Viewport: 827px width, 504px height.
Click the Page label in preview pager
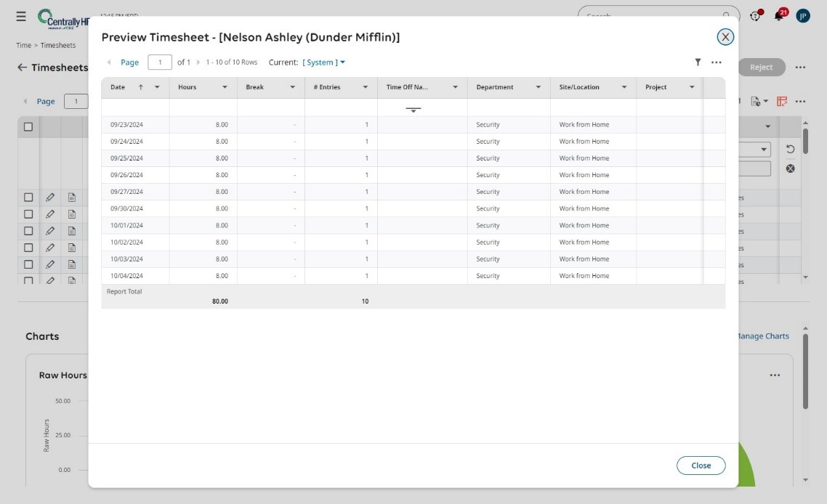click(x=130, y=62)
